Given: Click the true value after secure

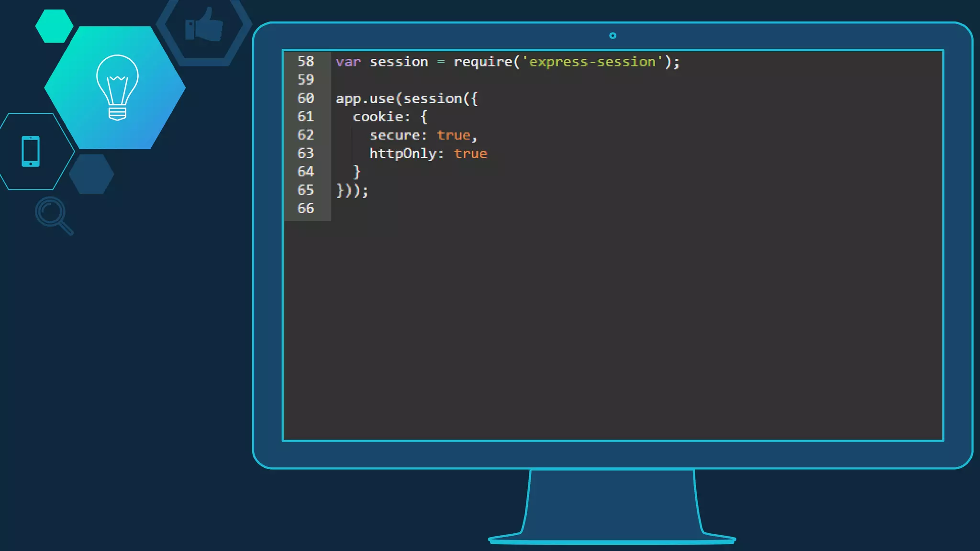Looking at the screenshot, I should click(453, 135).
